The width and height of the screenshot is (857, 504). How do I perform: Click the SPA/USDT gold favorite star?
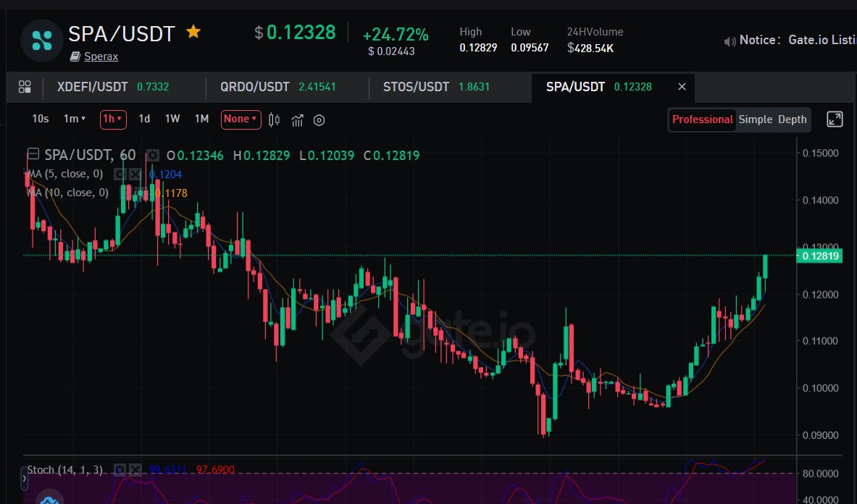click(193, 32)
